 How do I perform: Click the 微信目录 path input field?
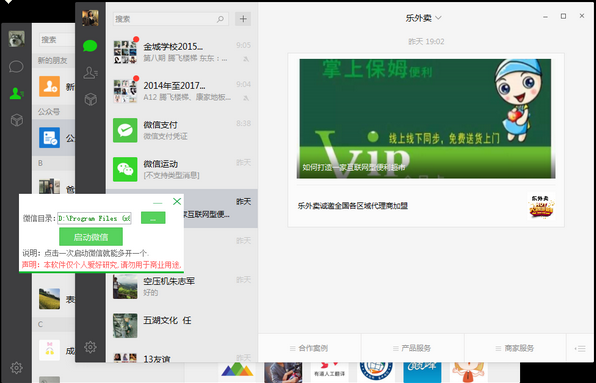pyautogui.click(x=94, y=218)
